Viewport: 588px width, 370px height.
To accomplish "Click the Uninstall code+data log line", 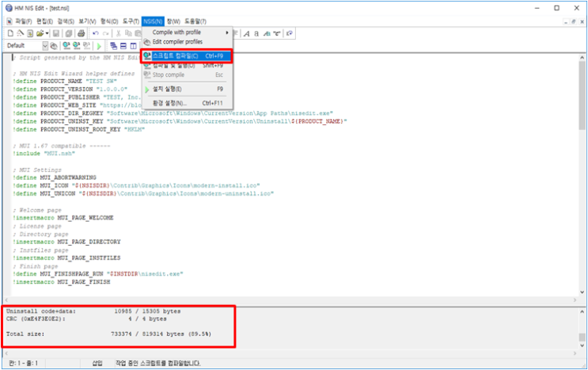I will [x=93, y=311].
